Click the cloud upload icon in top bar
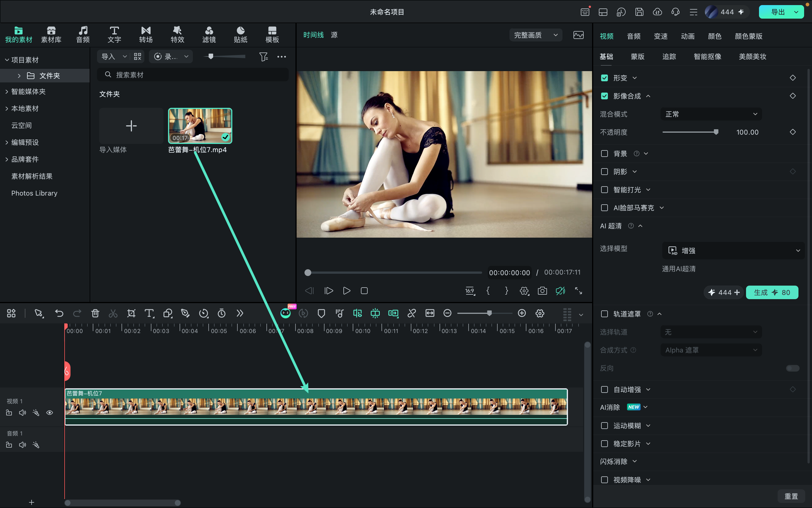 click(657, 12)
